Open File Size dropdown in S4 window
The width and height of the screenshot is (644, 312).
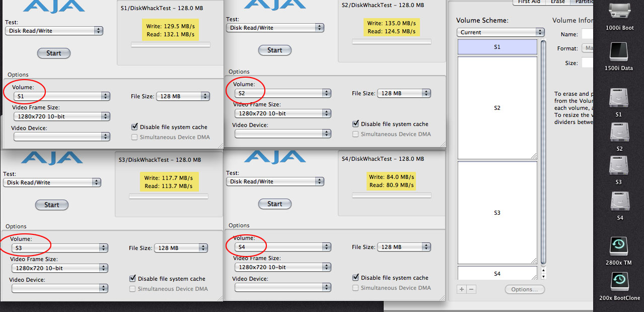[x=404, y=247]
